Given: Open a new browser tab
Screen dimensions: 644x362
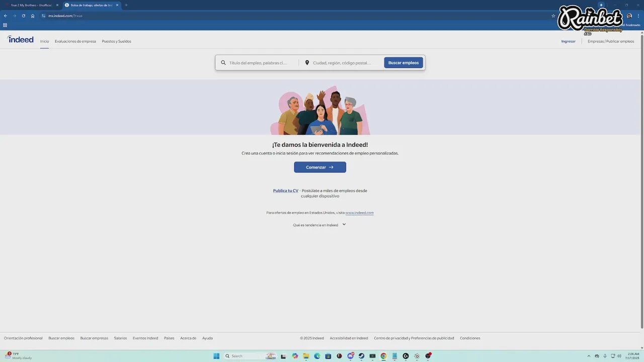Looking at the screenshot, I should click(x=126, y=5).
